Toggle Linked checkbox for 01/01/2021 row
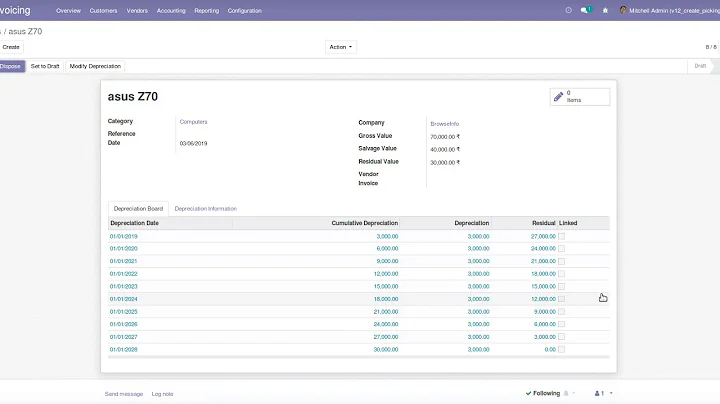 coord(562,261)
